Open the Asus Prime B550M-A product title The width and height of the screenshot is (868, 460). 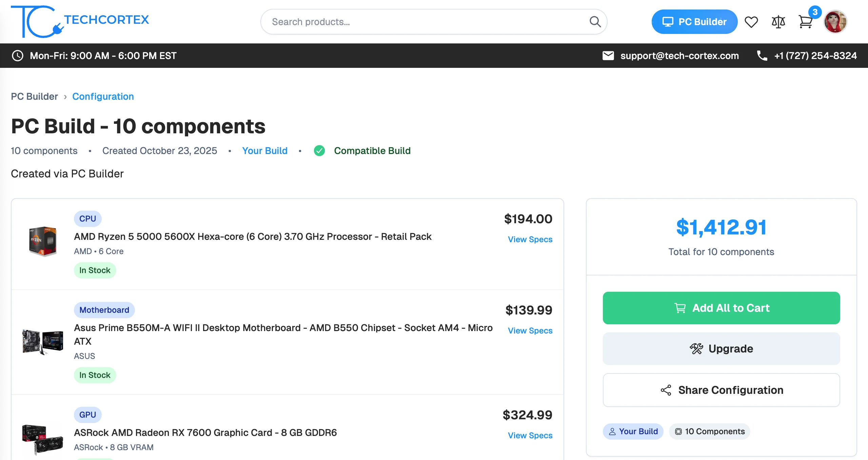283,334
